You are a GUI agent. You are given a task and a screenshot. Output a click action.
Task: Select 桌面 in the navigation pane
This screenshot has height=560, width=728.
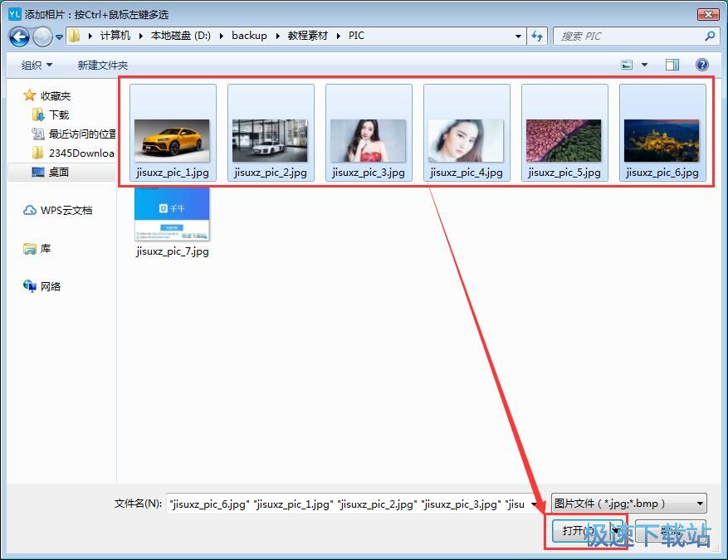coord(59,172)
